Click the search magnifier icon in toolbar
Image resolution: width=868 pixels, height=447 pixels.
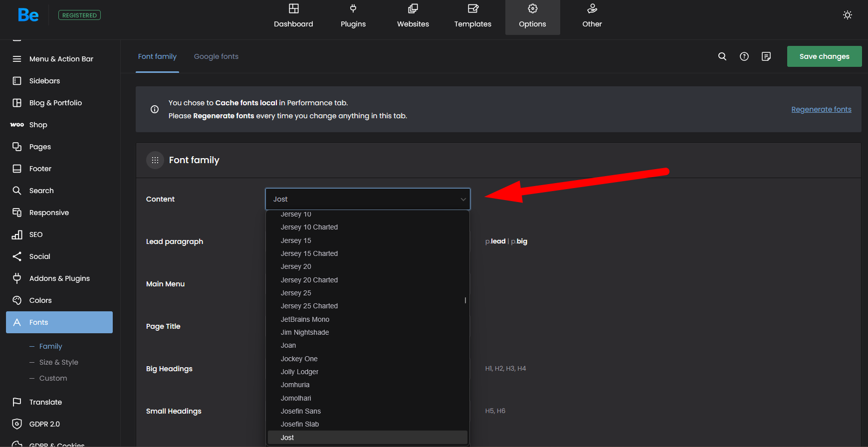pos(722,56)
